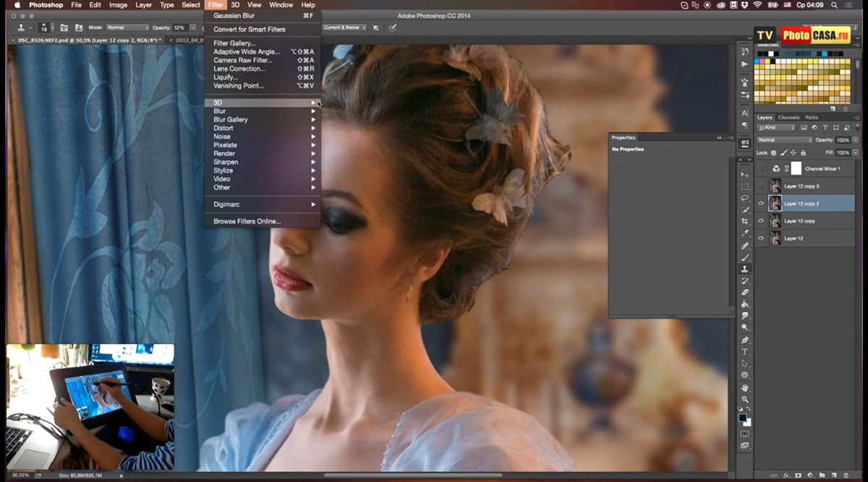The height and width of the screenshot is (482, 868).
Task: Select the Hand tool
Action: pos(744,388)
